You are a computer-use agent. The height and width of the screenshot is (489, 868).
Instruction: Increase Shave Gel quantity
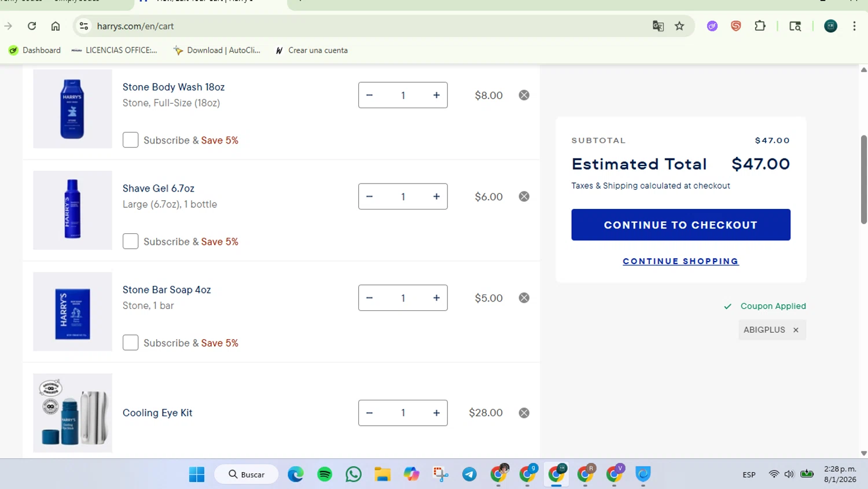436,196
